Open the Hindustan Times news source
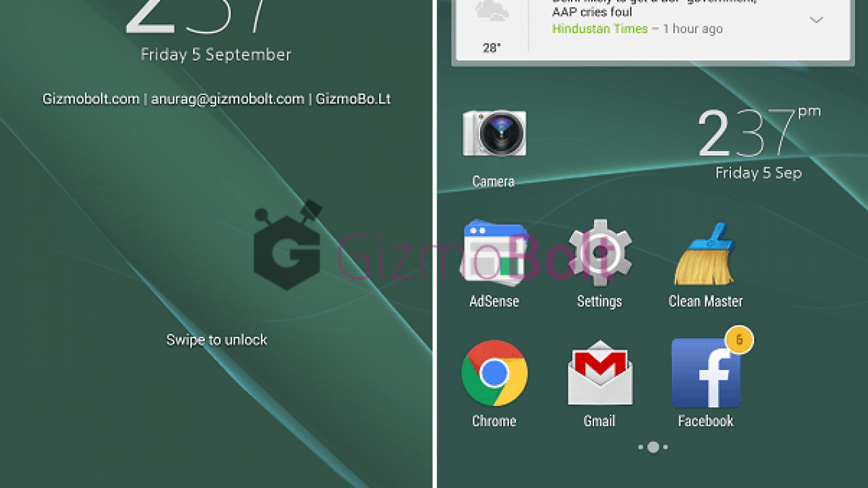 pyautogui.click(x=600, y=29)
